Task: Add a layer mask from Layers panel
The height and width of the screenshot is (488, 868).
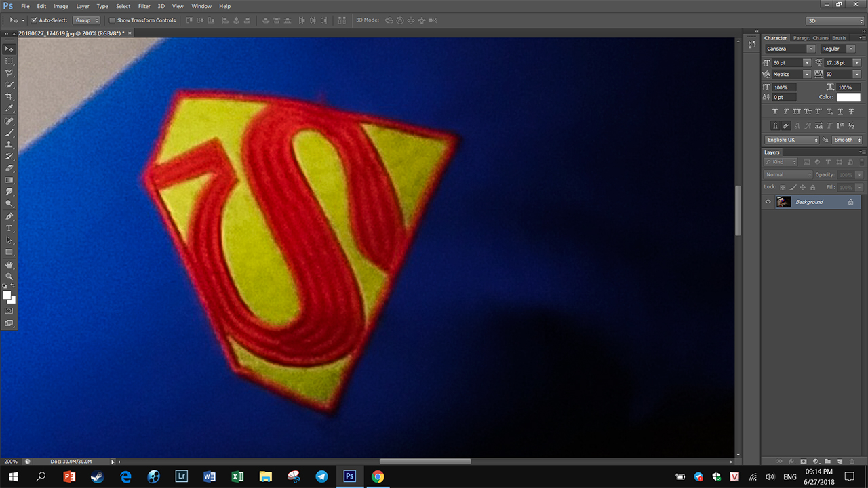Action: pos(803,461)
